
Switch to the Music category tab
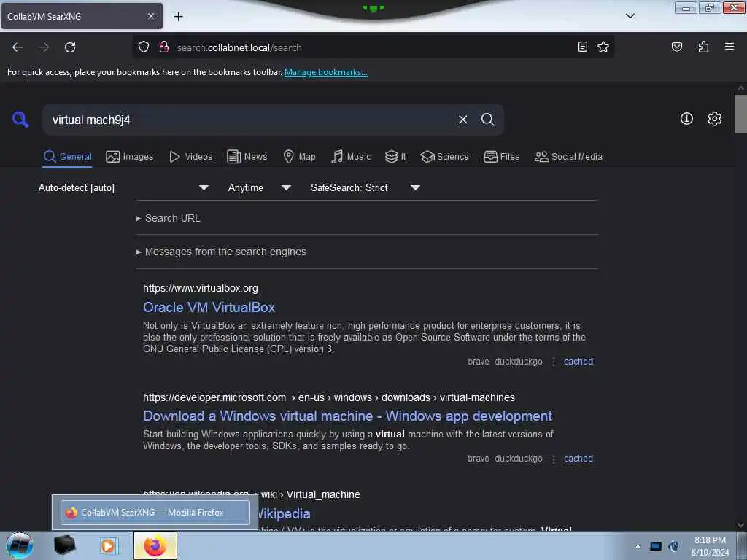click(351, 157)
